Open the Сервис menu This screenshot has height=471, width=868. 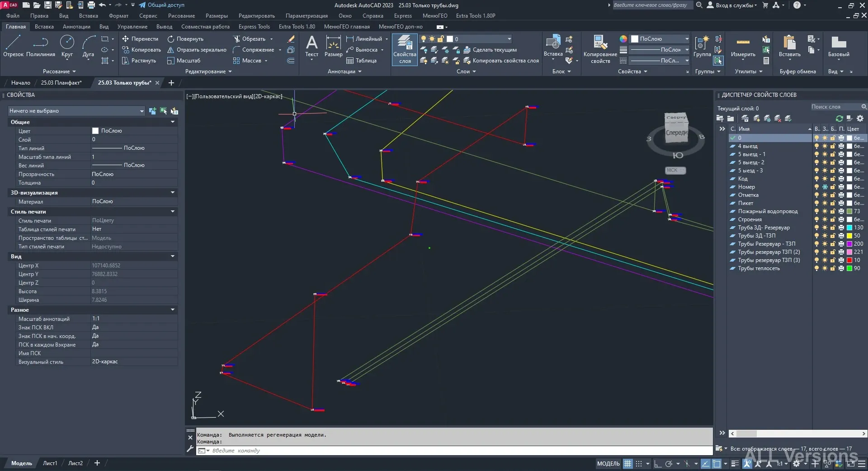(148, 16)
